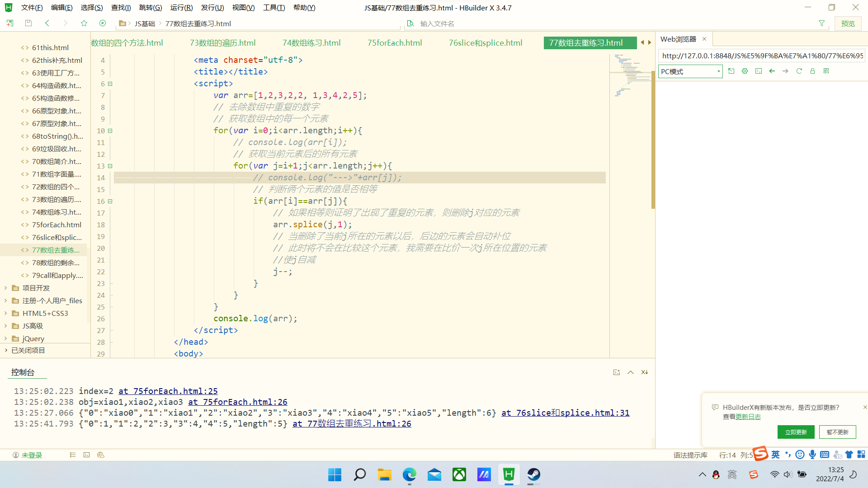The width and height of the screenshot is (868, 488).
Task: Open the at 75forEach.html:25 console link
Action: click(x=168, y=391)
